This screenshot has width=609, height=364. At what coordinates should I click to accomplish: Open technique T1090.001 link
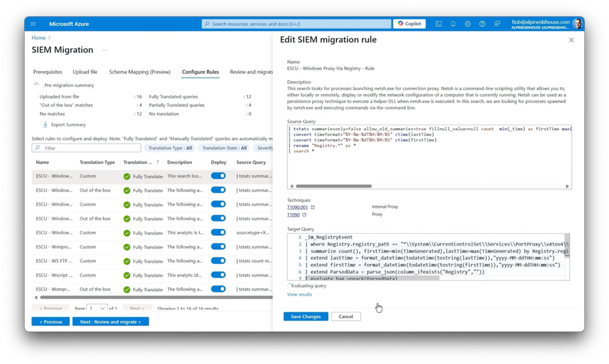coord(297,207)
